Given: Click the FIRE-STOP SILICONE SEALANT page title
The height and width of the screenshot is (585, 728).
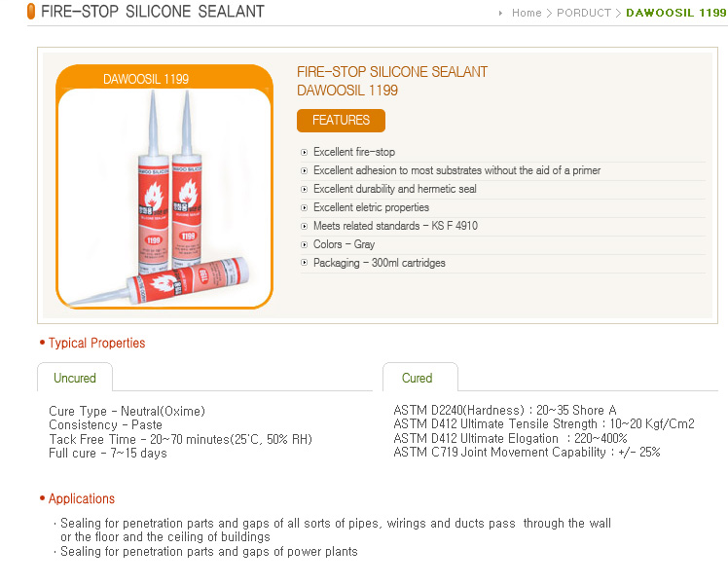Looking at the screenshot, I should [153, 11].
